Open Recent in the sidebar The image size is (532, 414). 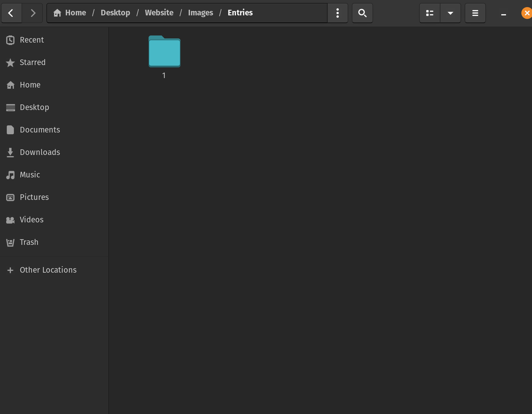click(32, 40)
